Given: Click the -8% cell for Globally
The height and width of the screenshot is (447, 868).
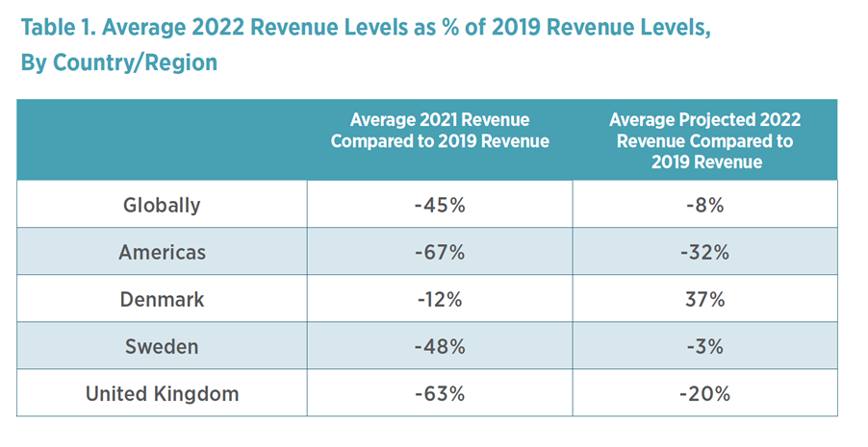Looking at the screenshot, I should click(705, 206).
